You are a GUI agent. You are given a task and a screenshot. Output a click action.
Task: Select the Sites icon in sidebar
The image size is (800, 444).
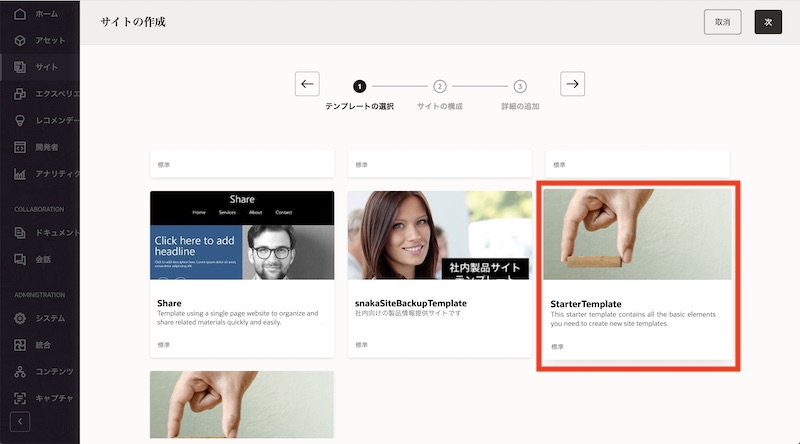(20, 68)
